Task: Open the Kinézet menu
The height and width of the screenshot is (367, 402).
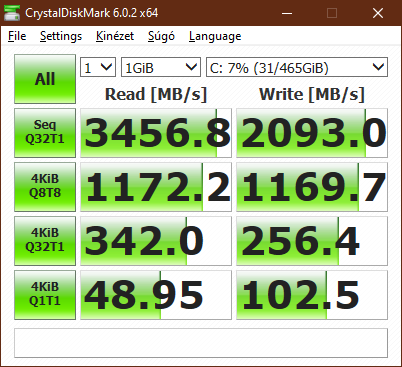Action: 115,36
